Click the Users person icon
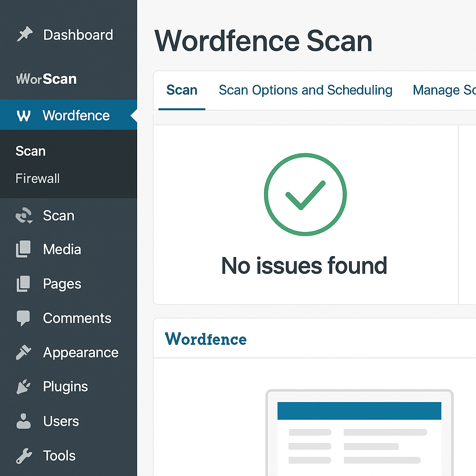This screenshot has height=476, width=476. pos(23,421)
